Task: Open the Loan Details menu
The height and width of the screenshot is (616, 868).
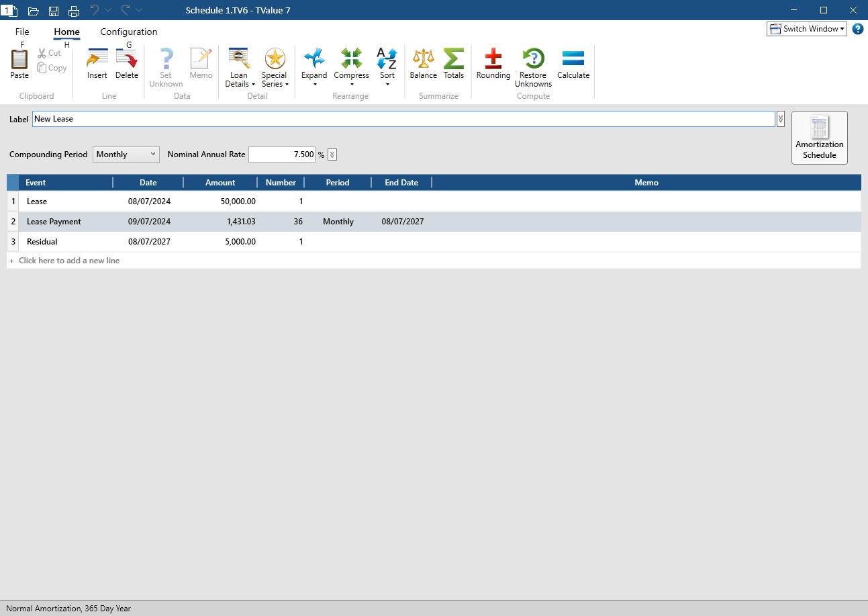Action: click(x=240, y=67)
